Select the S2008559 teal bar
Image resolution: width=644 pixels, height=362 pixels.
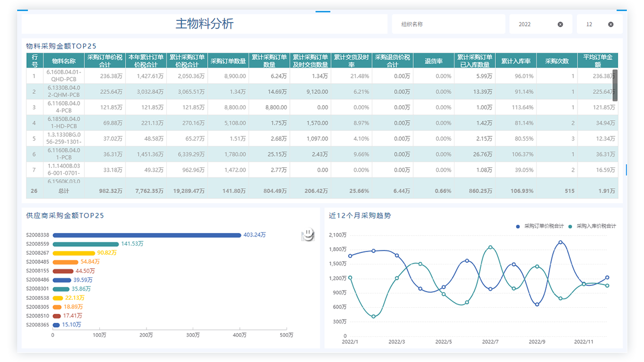pos(85,243)
